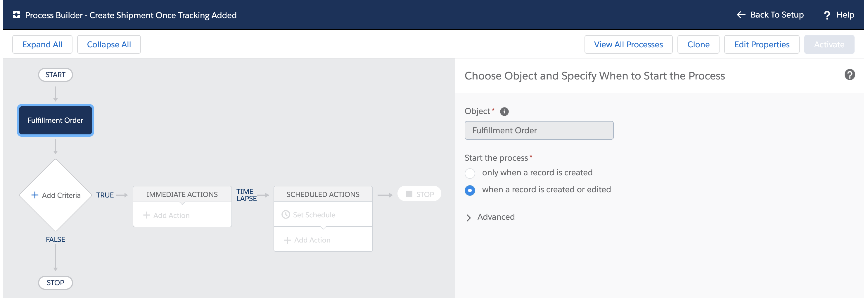
Task: Expand the Advanced section
Action: pyautogui.click(x=469, y=218)
